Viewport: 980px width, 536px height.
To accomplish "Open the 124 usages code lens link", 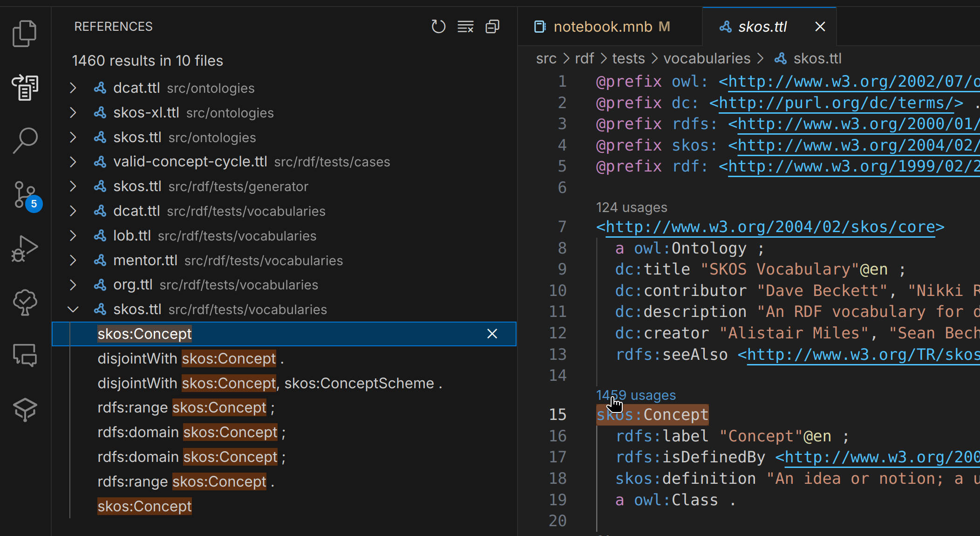I will (x=631, y=207).
